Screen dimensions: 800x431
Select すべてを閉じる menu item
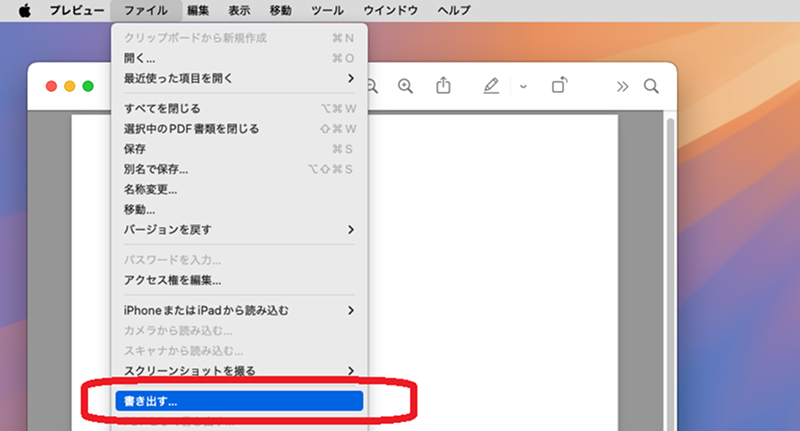pos(239,109)
